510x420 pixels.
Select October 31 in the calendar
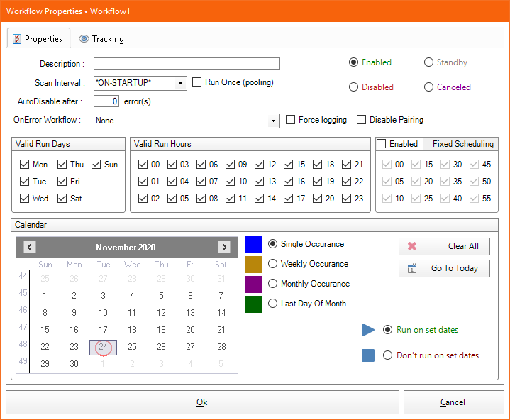click(221, 279)
